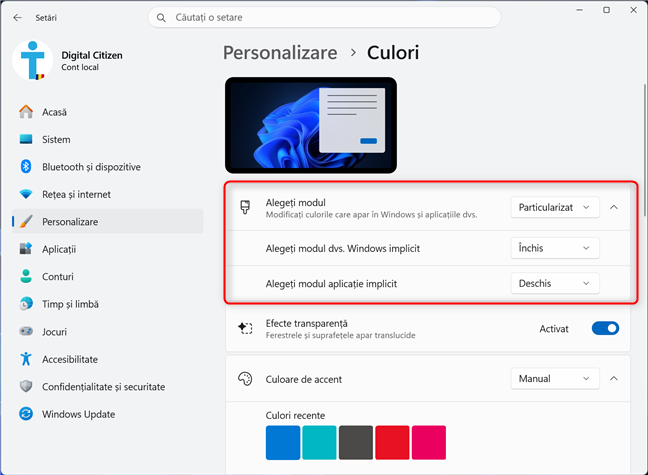Click the Personalizare paintbrush icon

(26, 222)
